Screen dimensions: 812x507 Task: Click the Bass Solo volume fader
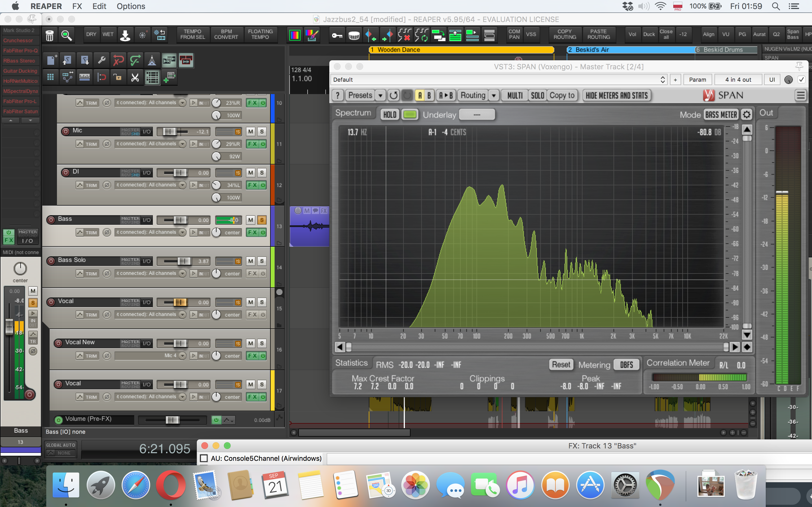183,261
